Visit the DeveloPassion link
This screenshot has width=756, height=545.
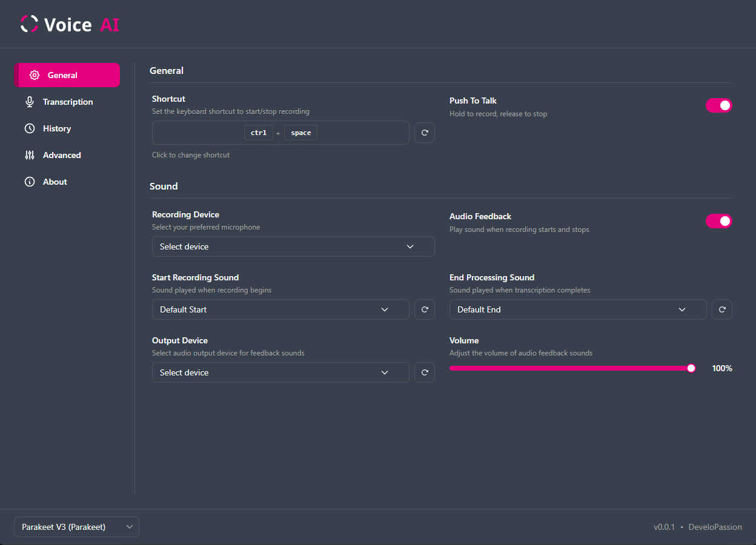point(715,527)
